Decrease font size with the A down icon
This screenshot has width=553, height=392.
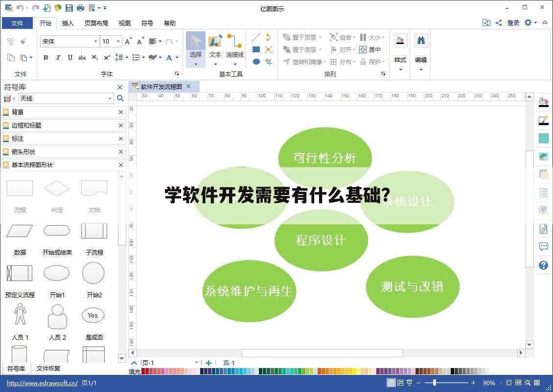[140, 41]
